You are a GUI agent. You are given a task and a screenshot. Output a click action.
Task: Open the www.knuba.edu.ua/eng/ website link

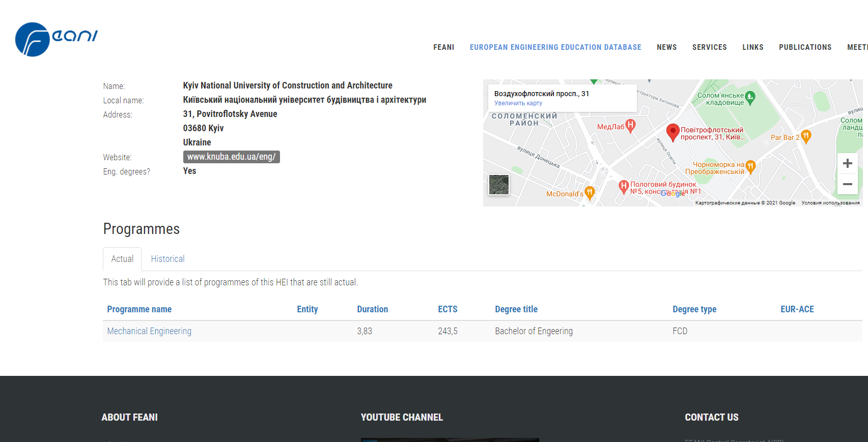tap(232, 157)
